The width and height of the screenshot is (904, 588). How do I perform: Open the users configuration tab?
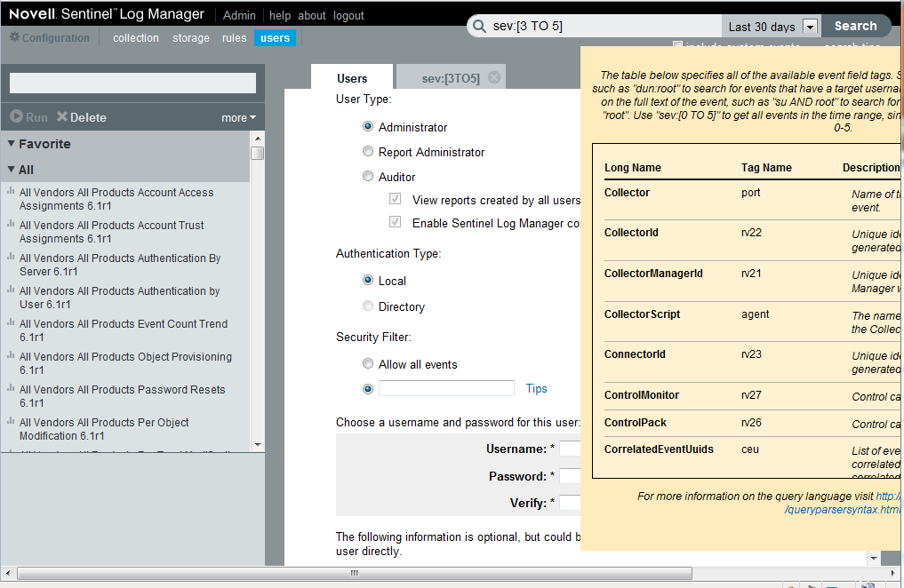click(275, 38)
